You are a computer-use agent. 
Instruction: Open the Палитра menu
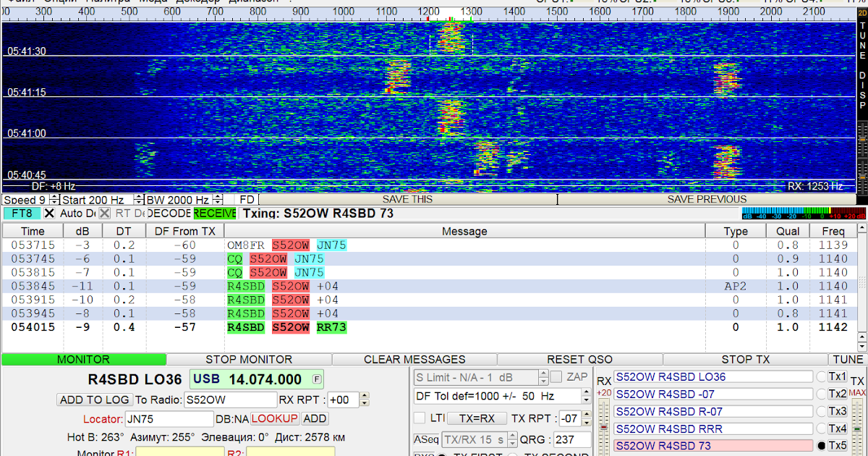[x=101, y=2]
